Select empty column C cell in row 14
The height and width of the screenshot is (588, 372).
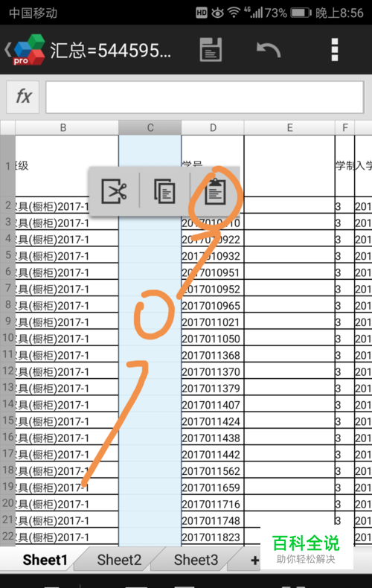coord(150,404)
